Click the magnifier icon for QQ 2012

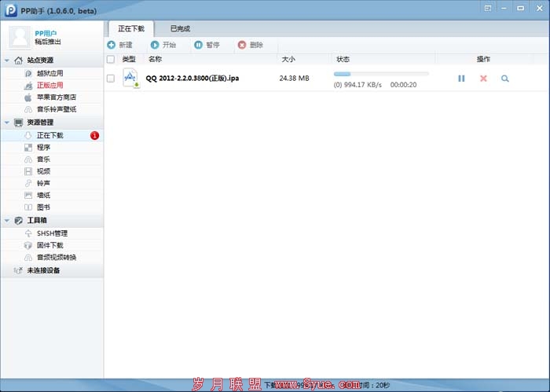pyautogui.click(x=505, y=79)
